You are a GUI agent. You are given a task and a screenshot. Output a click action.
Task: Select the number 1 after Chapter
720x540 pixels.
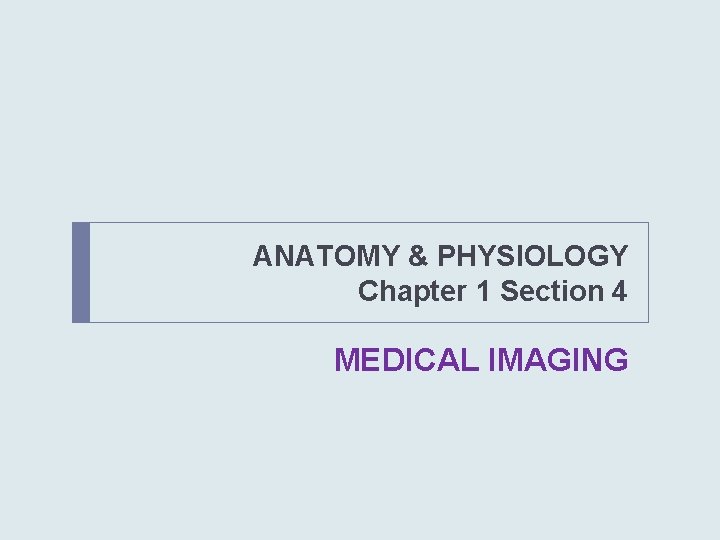pos(475,292)
